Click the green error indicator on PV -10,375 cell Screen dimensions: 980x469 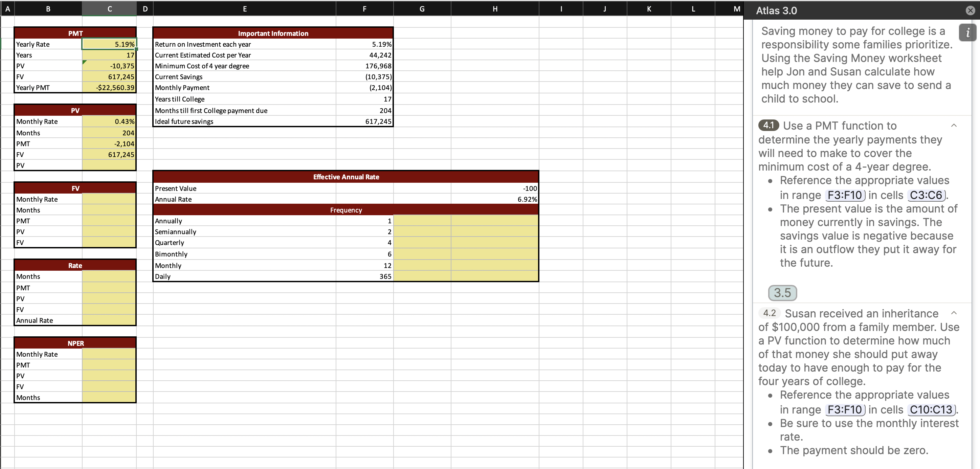tap(85, 62)
